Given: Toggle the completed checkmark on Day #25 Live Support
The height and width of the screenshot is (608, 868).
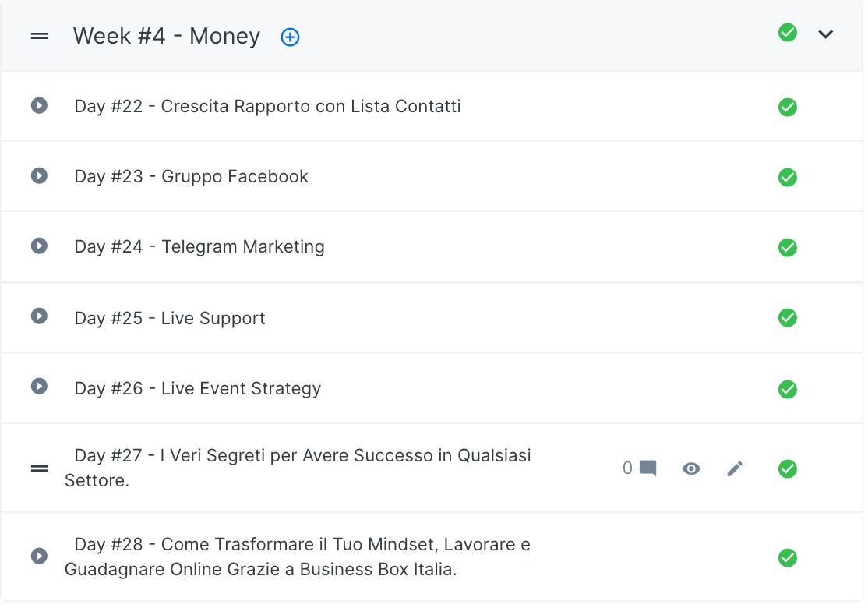Looking at the screenshot, I should point(787,317).
